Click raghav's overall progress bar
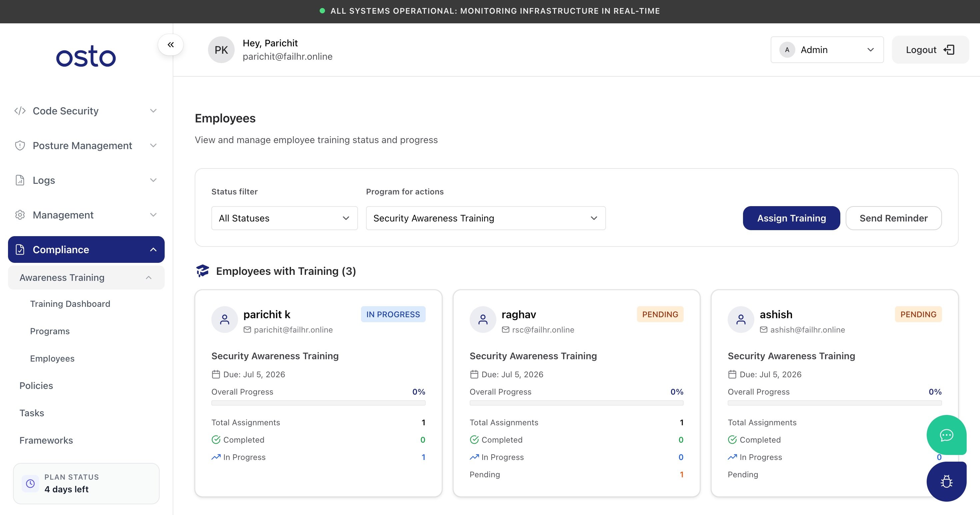Screen dimensions: 980x515 point(576,403)
